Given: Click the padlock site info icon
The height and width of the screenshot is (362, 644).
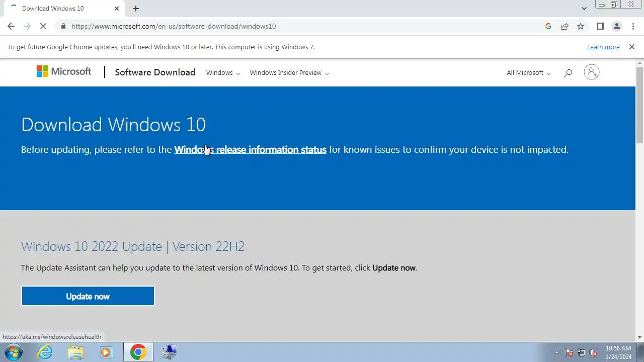Looking at the screenshot, I should [63, 26].
